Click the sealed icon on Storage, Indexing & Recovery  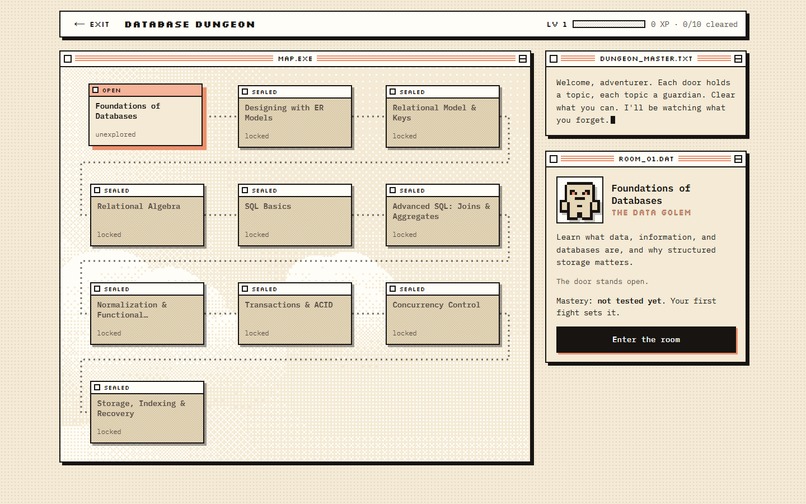point(97,388)
